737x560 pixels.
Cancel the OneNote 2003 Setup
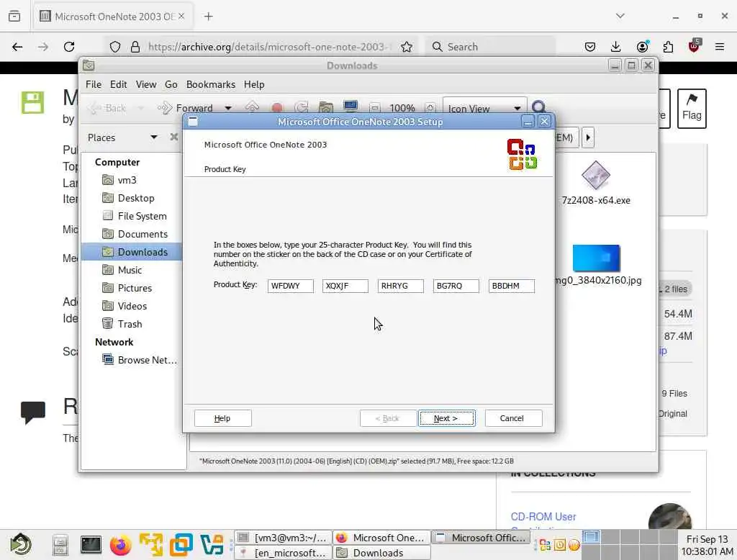tap(512, 418)
